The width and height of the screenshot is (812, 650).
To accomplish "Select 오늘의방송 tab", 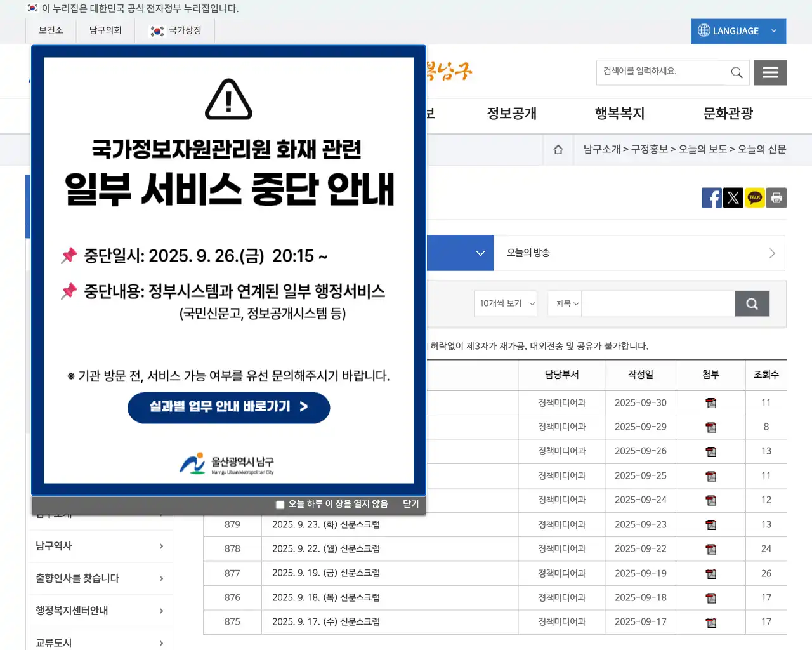I will [639, 253].
